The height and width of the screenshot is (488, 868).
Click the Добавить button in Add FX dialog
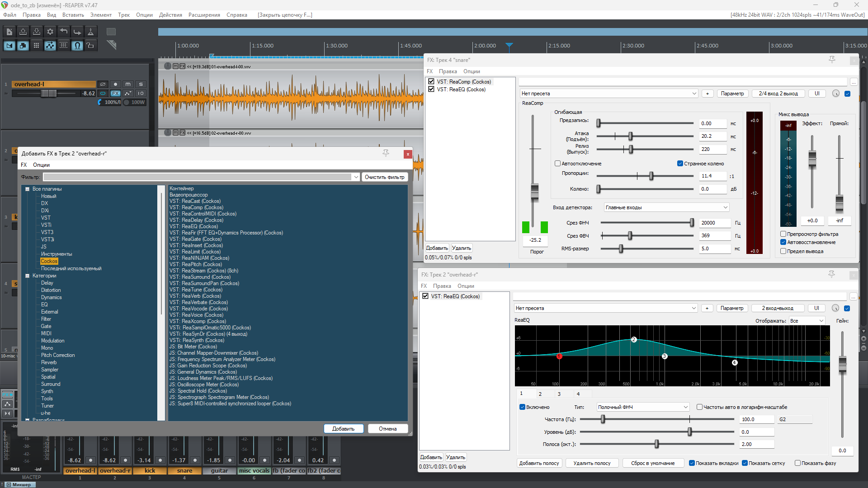click(343, 429)
